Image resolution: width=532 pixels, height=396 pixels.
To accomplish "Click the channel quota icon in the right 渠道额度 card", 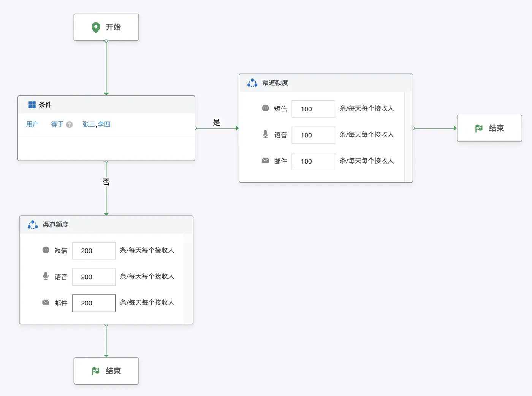I will pyautogui.click(x=252, y=83).
